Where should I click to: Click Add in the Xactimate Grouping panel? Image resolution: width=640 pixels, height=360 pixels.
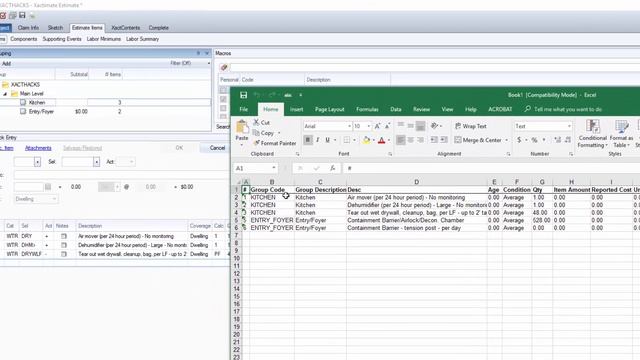(x=6, y=63)
